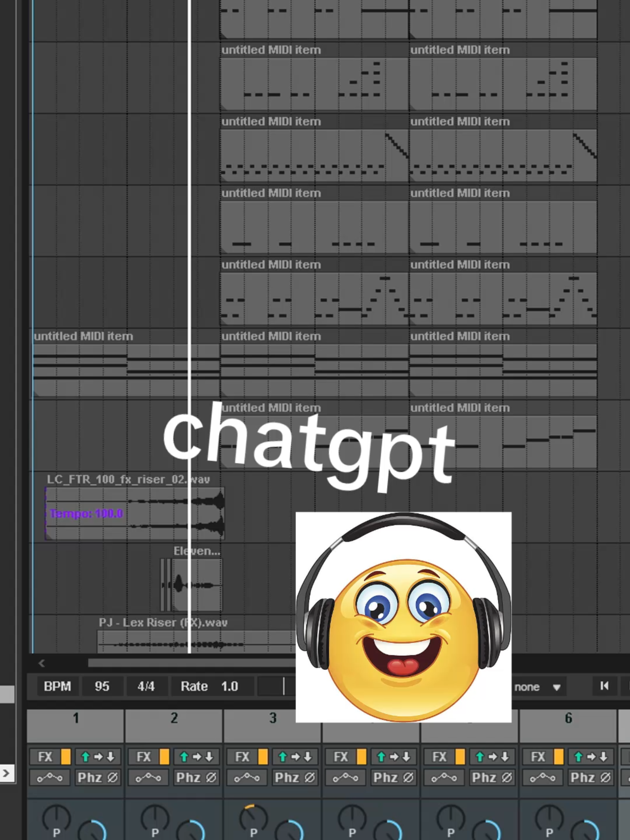Open FX chain for channel 1
Image resolution: width=630 pixels, height=840 pixels.
45,757
